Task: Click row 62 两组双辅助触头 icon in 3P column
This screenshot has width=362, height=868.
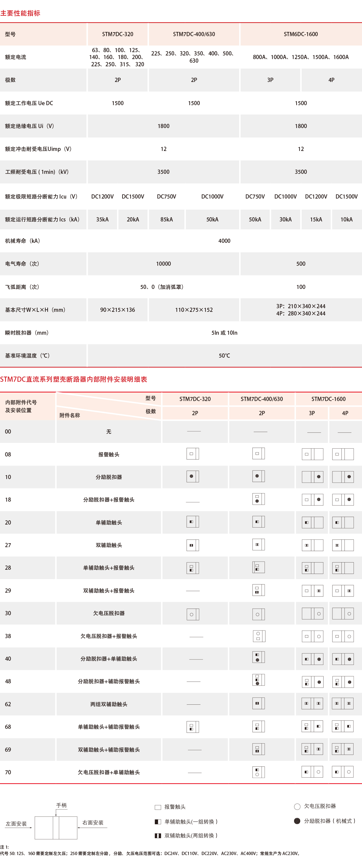Action: [313, 703]
